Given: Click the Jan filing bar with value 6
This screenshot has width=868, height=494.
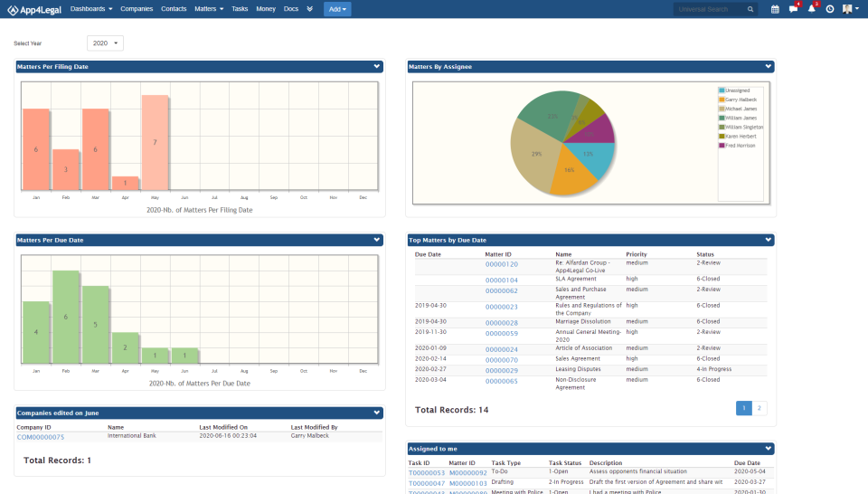Looking at the screenshot, I should 36,149.
